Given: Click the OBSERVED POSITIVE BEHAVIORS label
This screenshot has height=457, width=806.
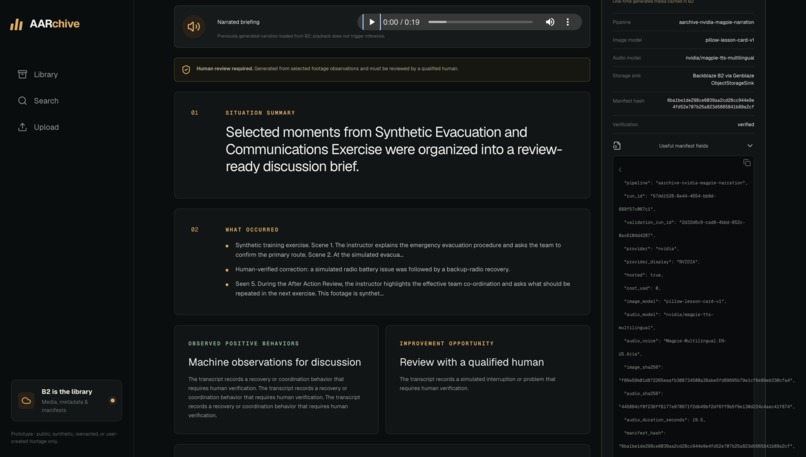Looking at the screenshot, I should [244, 343].
